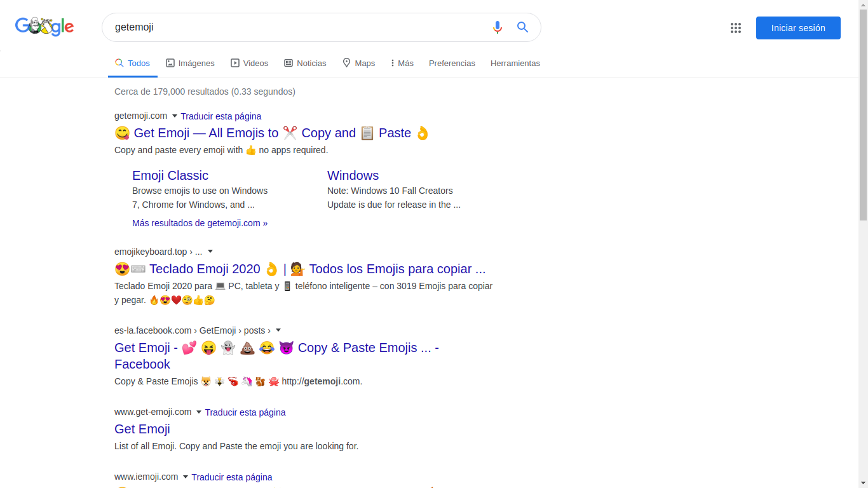Expand the dropdown arrow next to emojikeyboard.top
This screenshot has width=868, height=488.
[x=210, y=252]
